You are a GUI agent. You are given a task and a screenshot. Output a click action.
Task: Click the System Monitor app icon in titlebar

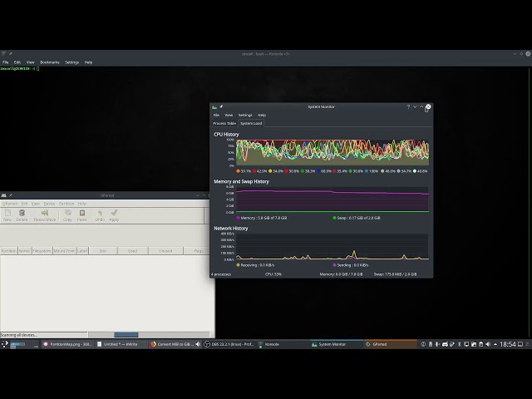[214, 107]
